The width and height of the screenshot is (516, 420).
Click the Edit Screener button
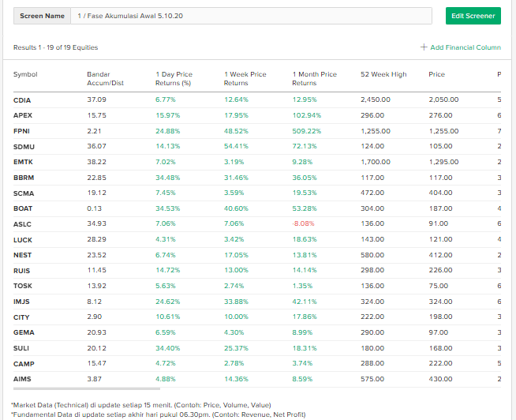[473, 16]
